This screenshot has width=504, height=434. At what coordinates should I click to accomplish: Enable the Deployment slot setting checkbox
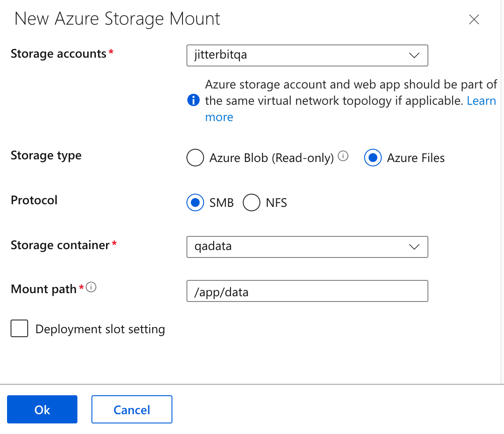point(19,329)
